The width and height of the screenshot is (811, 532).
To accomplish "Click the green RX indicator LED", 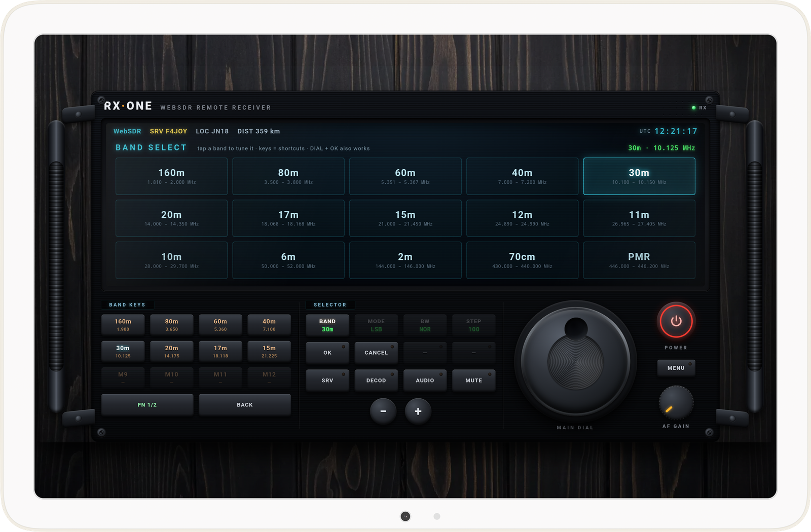I will click(x=693, y=107).
